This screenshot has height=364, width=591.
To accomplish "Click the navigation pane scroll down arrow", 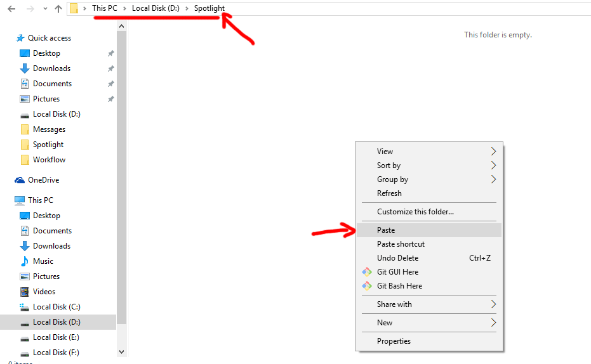I will click(x=121, y=352).
